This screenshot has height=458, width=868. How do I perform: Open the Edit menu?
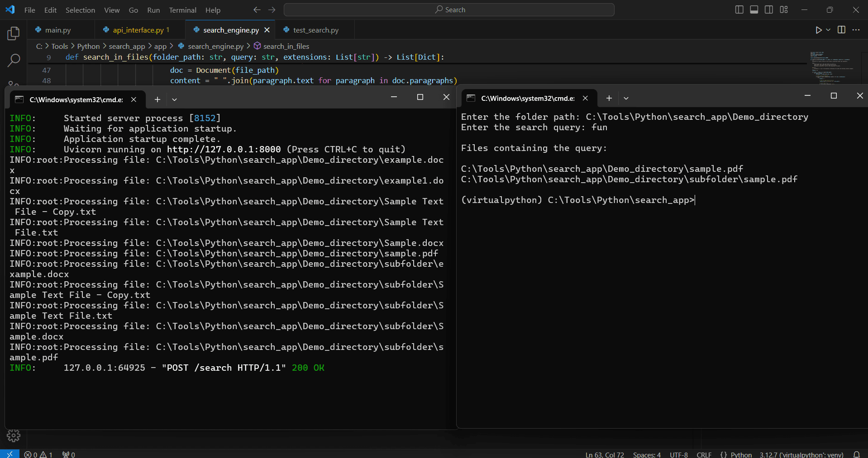(50, 10)
